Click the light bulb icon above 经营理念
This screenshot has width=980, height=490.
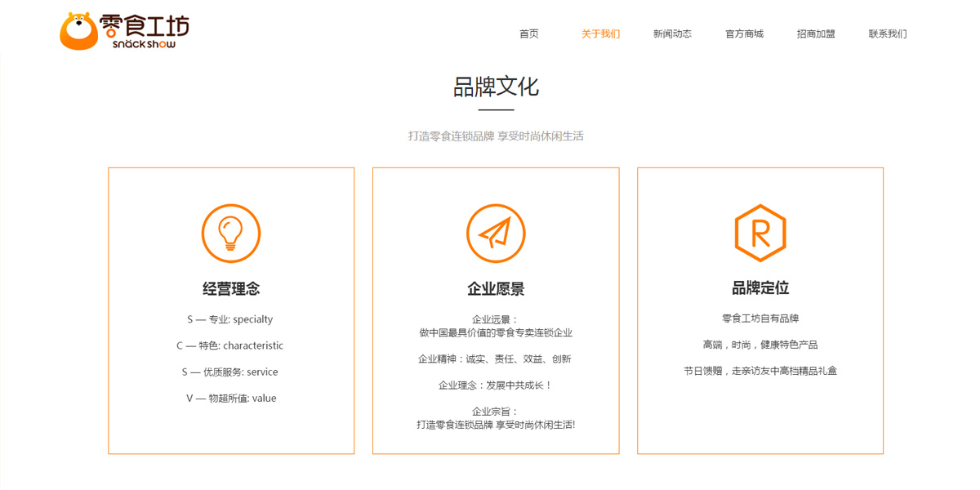click(231, 234)
